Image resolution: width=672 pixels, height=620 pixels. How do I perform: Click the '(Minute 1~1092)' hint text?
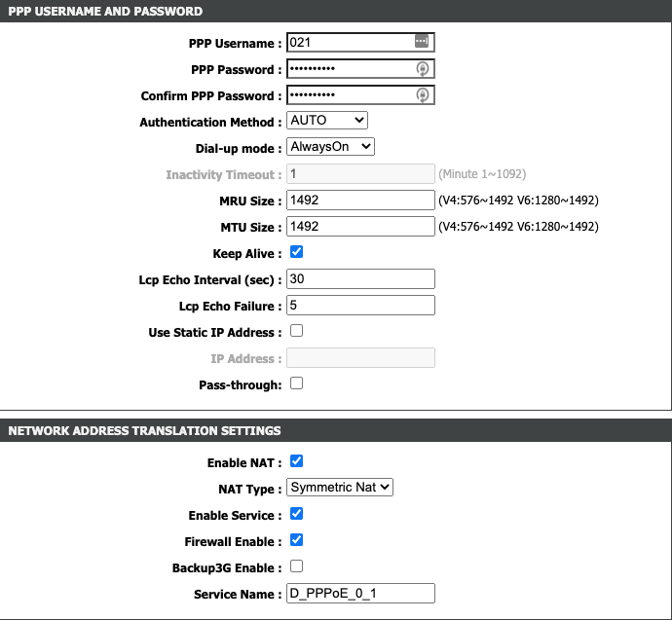(482, 174)
